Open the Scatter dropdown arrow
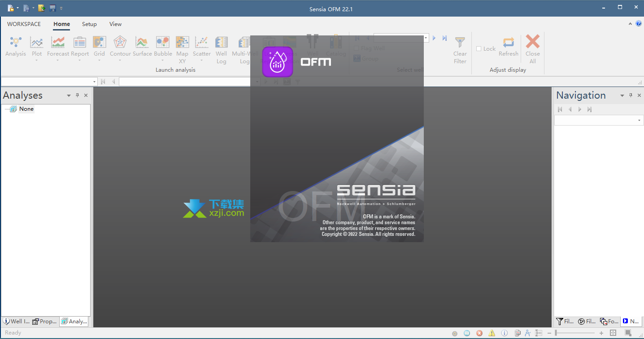644x339 pixels. (201, 60)
